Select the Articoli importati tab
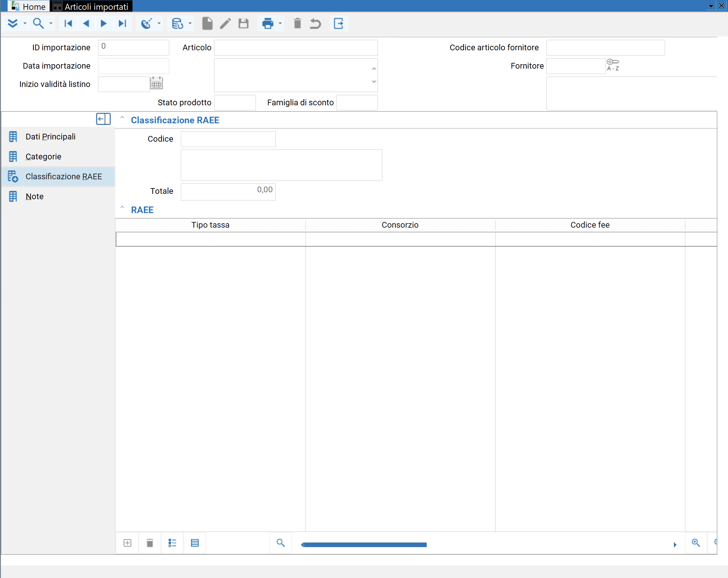 coord(91,6)
